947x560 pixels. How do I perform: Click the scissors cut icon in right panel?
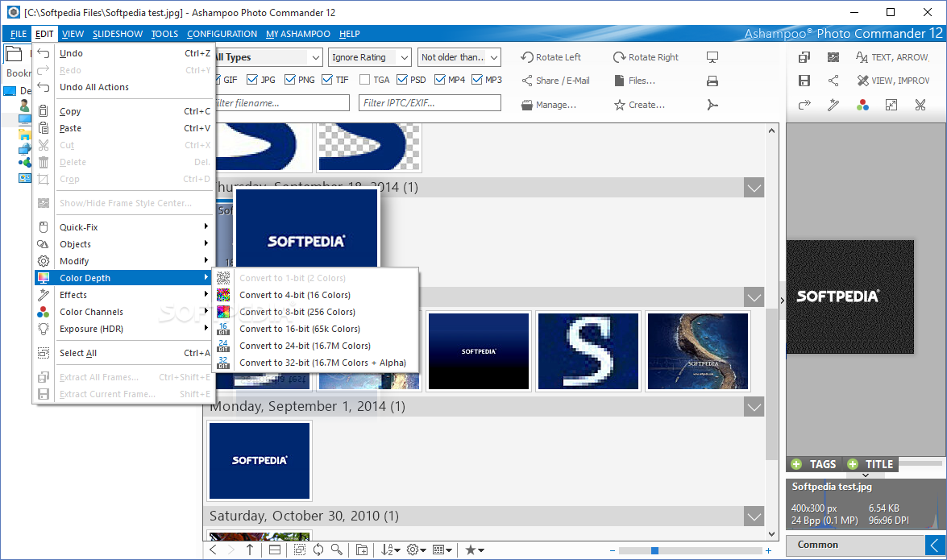pyautogui.click(x=920, y=105)
